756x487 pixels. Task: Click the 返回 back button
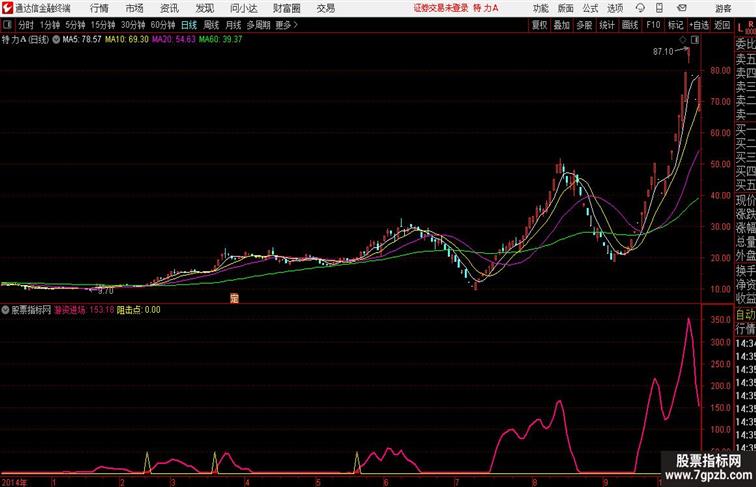click(722, 25)
